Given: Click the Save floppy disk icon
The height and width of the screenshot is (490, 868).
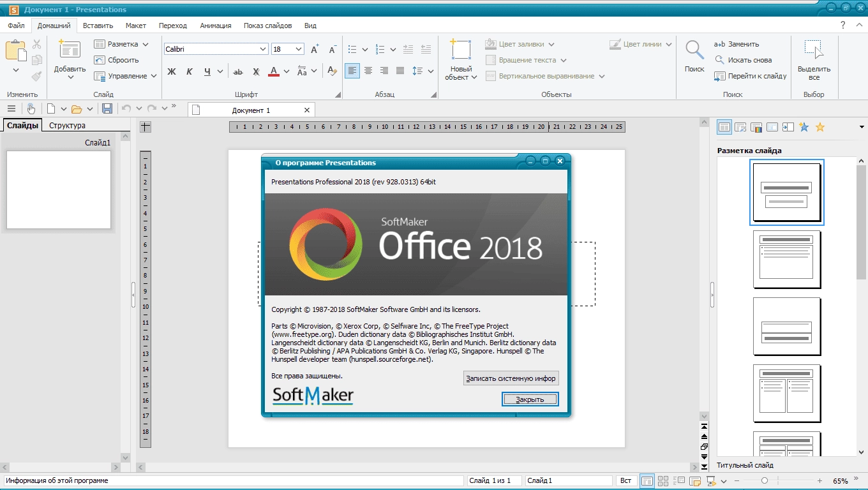Looking at the screenshot, I should [x=107, y=108].
